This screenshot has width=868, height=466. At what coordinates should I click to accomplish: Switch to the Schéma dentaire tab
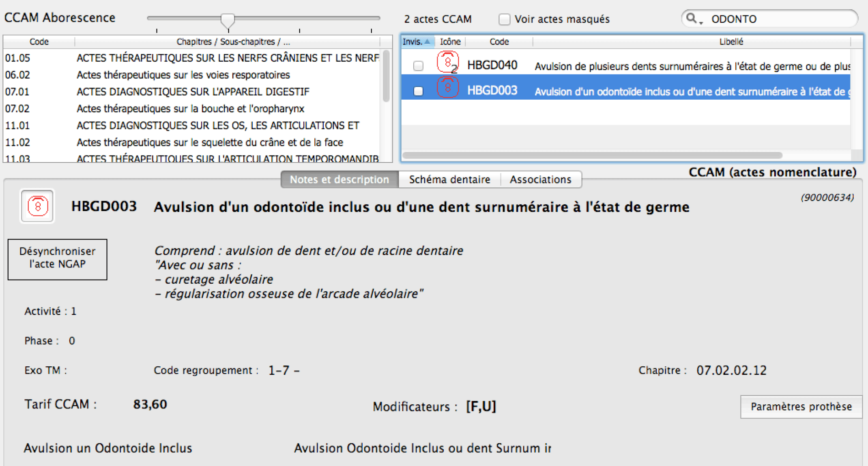coord(449,180)
